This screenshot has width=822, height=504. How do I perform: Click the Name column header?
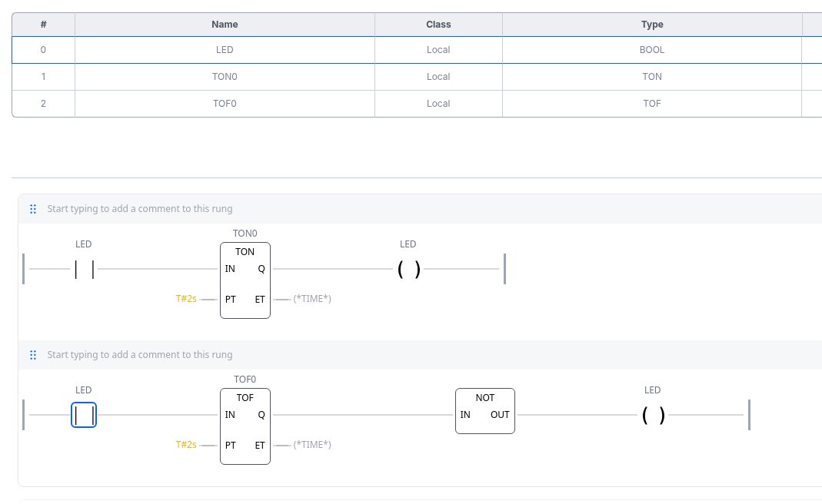point(225,25)
